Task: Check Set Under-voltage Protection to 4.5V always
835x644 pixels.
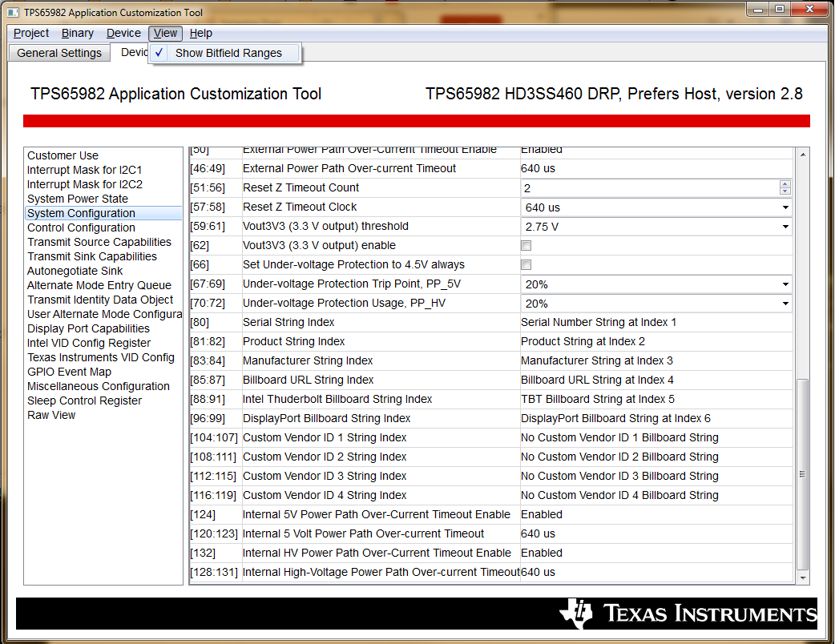Action: click(x=526, y=264)
